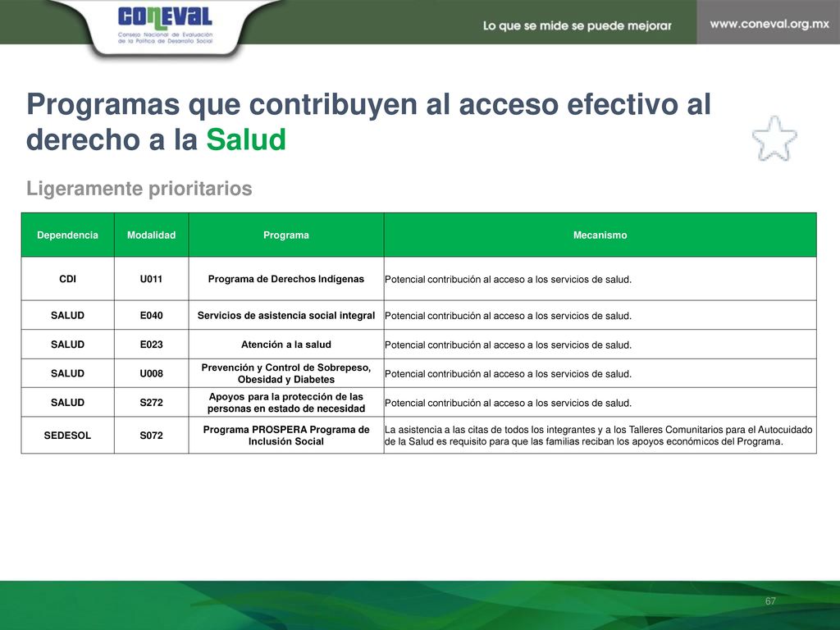840x630 pixels.
Task: Click the slide number 67
Action: click(x=770, y=601)
